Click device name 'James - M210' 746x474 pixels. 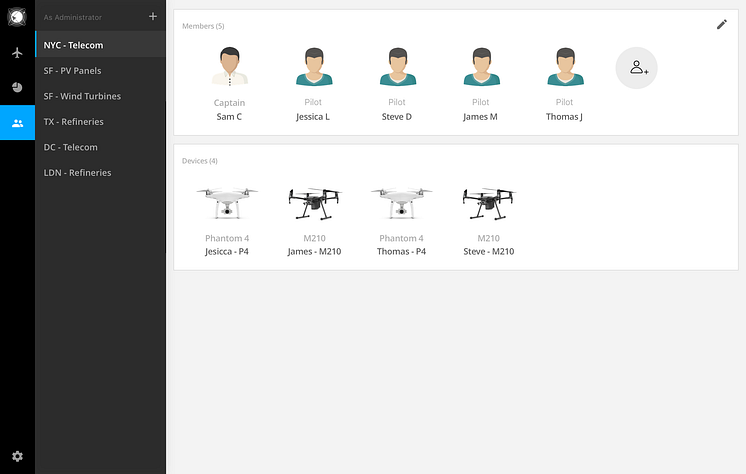point(314,251)
